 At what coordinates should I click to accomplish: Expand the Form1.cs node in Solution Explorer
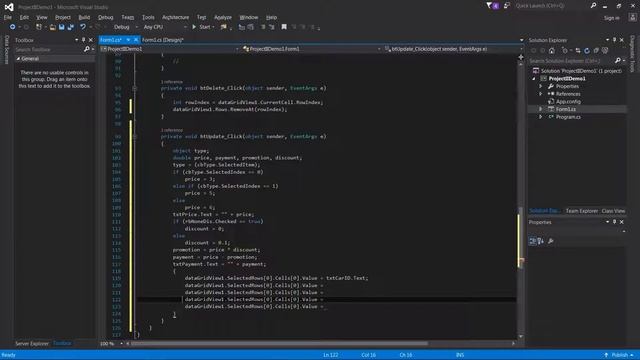pyautogui.click(x=540, y=109)
